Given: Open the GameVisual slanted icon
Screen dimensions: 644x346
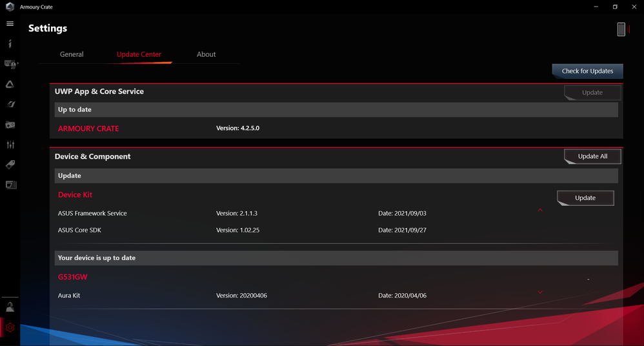Looking at the screenshot, I should click(x=11, y=105).
